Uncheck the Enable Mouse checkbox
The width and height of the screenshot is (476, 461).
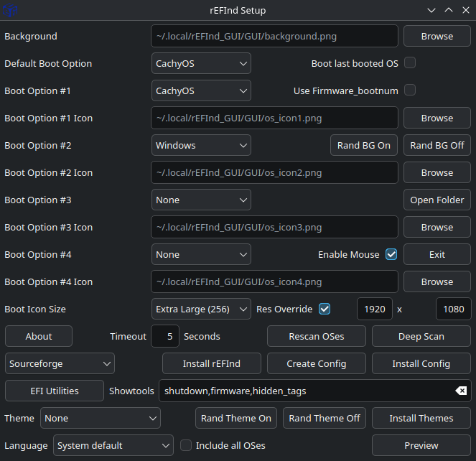point(391,254)
